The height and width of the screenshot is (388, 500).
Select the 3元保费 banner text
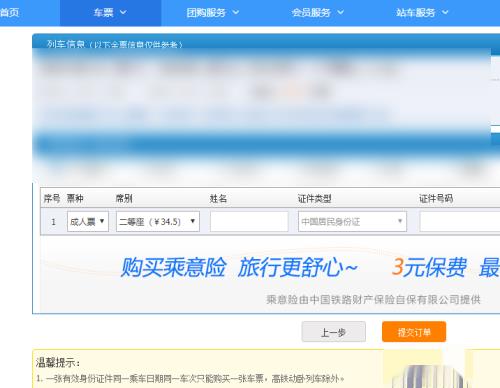pos(429,267)
